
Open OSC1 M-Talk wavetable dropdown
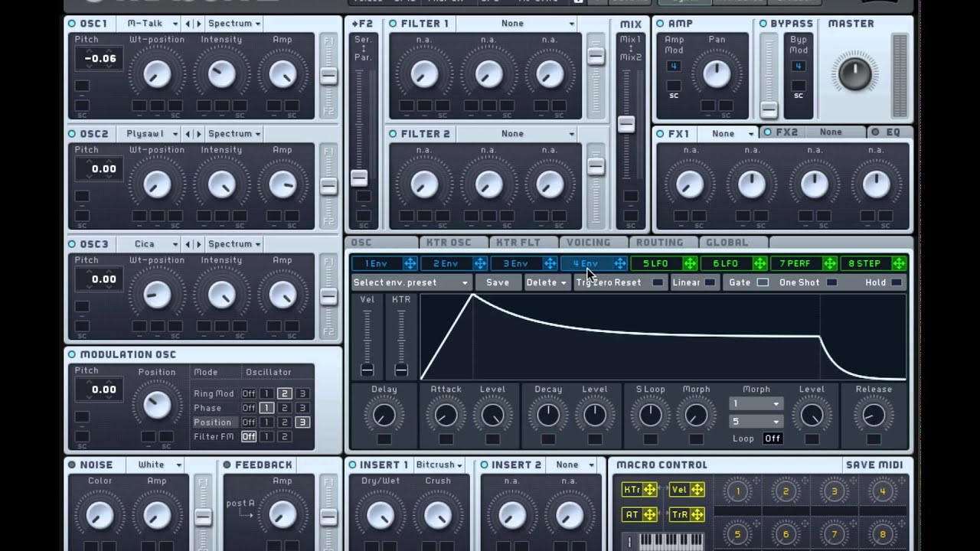click(x=152, y=24)
